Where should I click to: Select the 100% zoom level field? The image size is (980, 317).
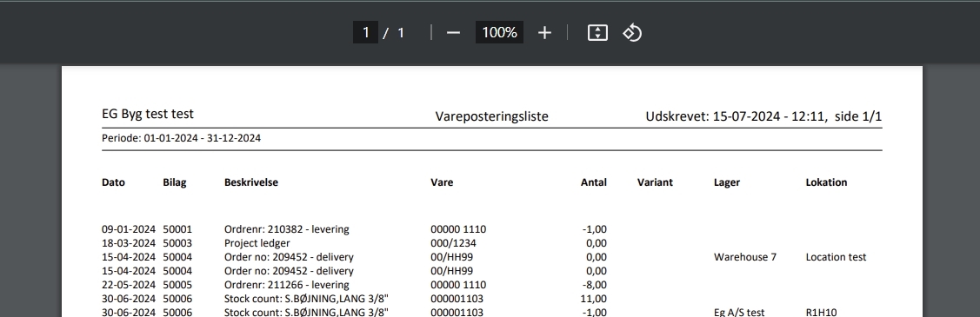pyautogui.click(x=499, y=32)
